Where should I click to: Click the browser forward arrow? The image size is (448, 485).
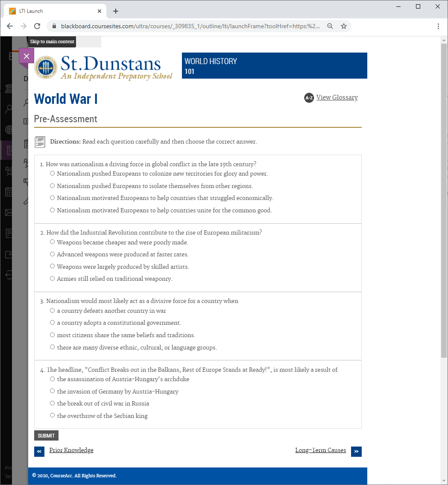coord(23,26)
